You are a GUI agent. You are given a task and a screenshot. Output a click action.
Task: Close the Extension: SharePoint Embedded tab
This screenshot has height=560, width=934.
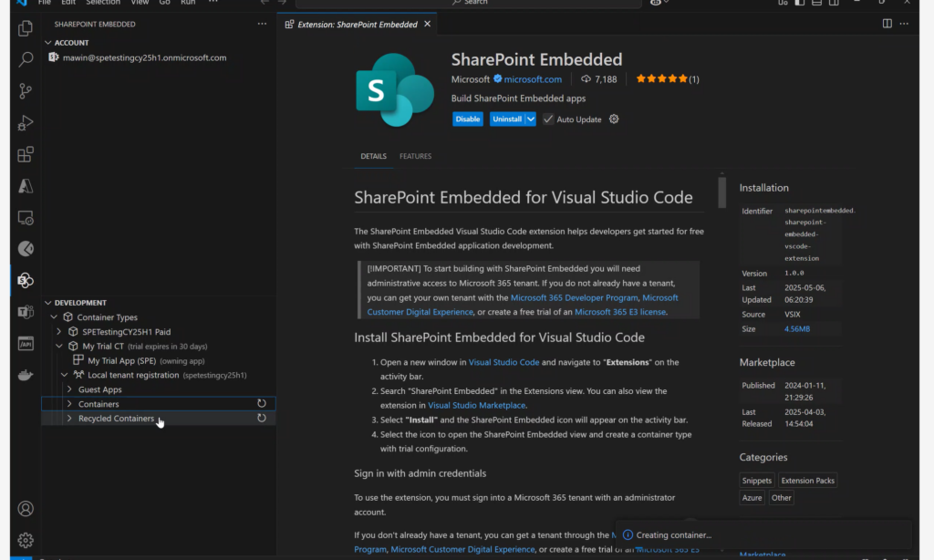pyautogui.click(x=427, y=24)
